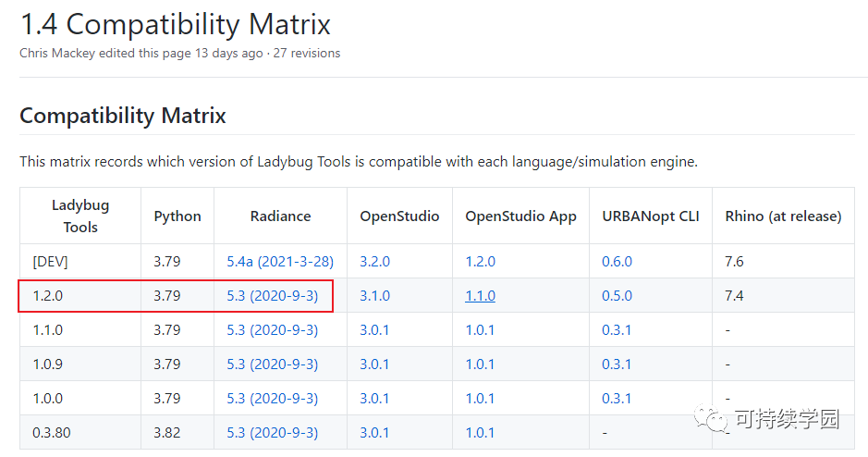Open URBANopt 0.3.1 link in Ladybug 1.1.0 row
Viewport: 868px width, 457px height.
[617, 330]
